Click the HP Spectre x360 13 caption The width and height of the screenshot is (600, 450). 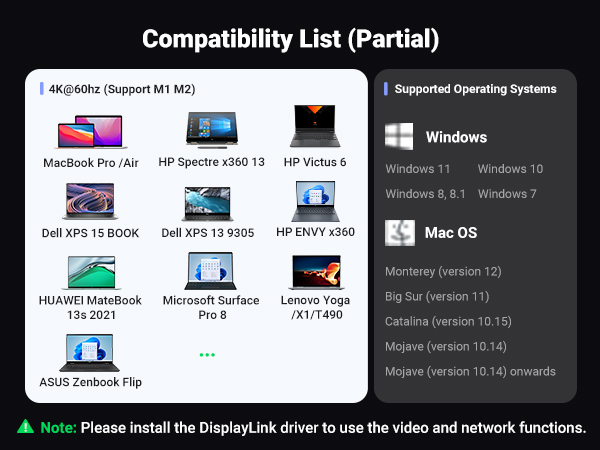[212, 162]
